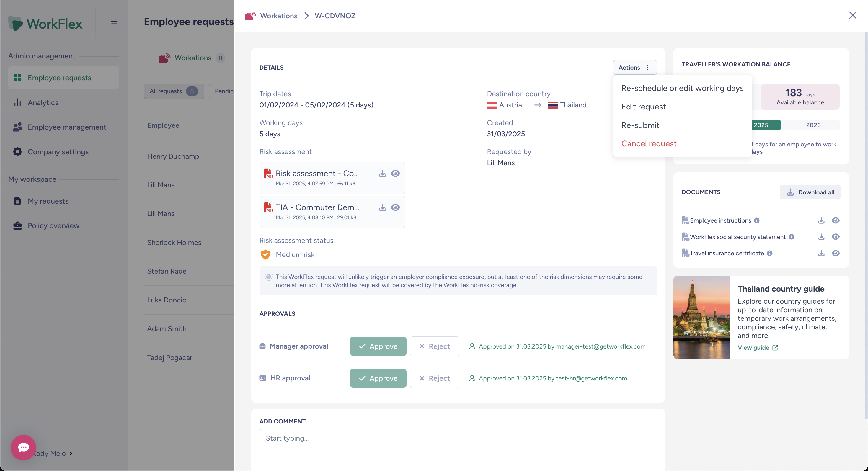Collapse the sidebar with hamburger icon

click(x=114, y=22)
